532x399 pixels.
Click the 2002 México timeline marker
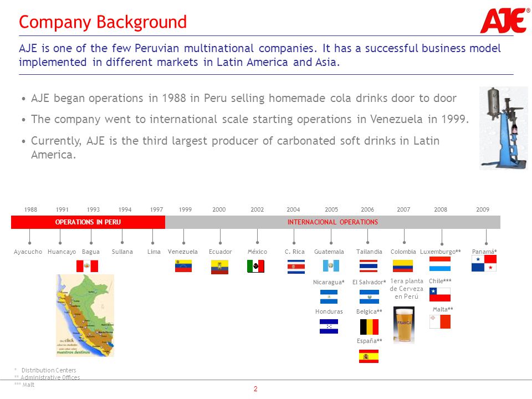(257, 243)
